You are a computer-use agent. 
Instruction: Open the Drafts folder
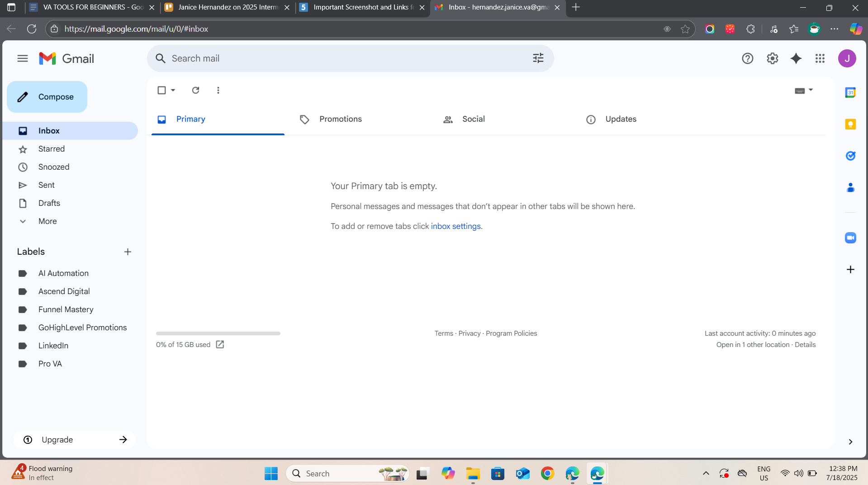(70, 203)
